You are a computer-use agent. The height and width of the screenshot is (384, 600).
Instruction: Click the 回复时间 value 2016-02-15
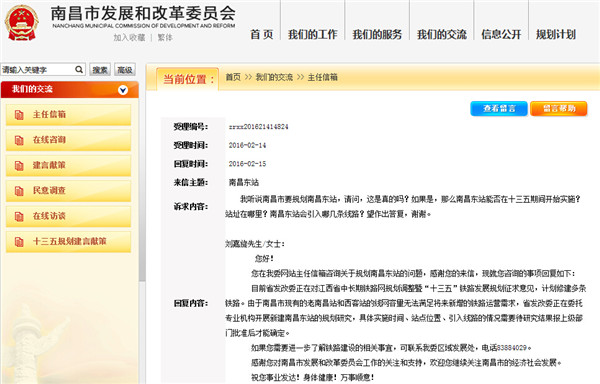coord(247,164)
